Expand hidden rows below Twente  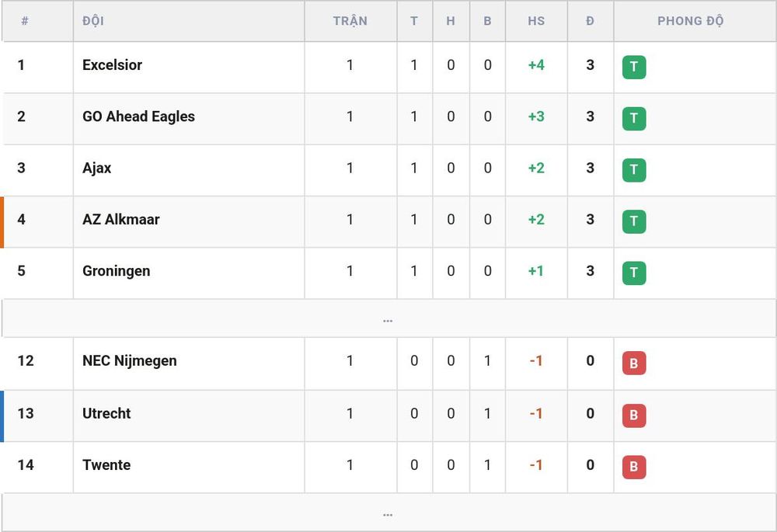pos(388,513)
